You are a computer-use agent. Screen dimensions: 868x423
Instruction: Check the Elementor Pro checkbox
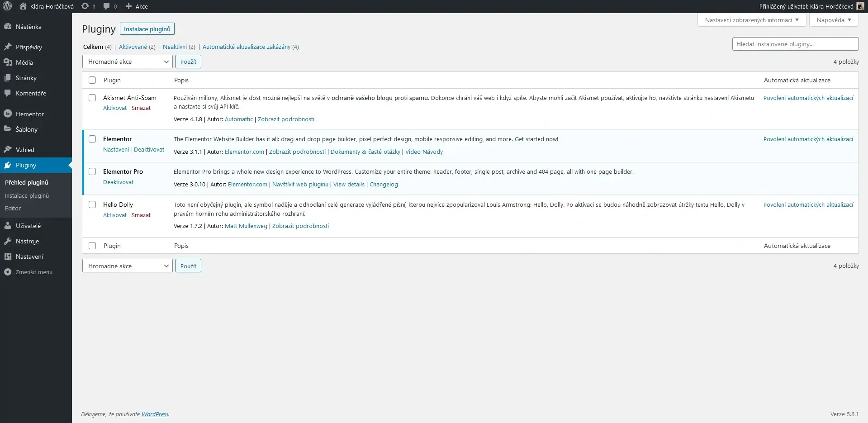coord(92,171)
